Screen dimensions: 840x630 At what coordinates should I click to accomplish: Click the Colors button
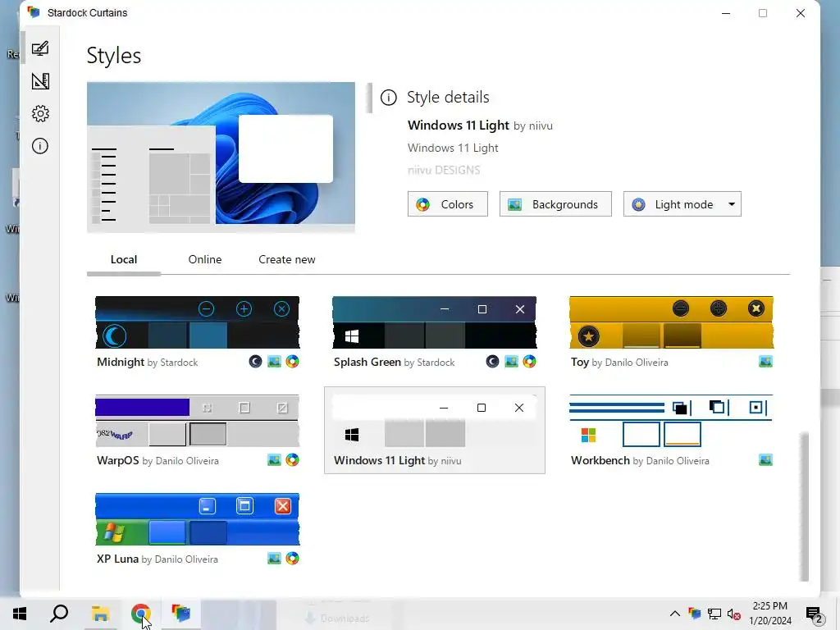(x=447, y=204)
